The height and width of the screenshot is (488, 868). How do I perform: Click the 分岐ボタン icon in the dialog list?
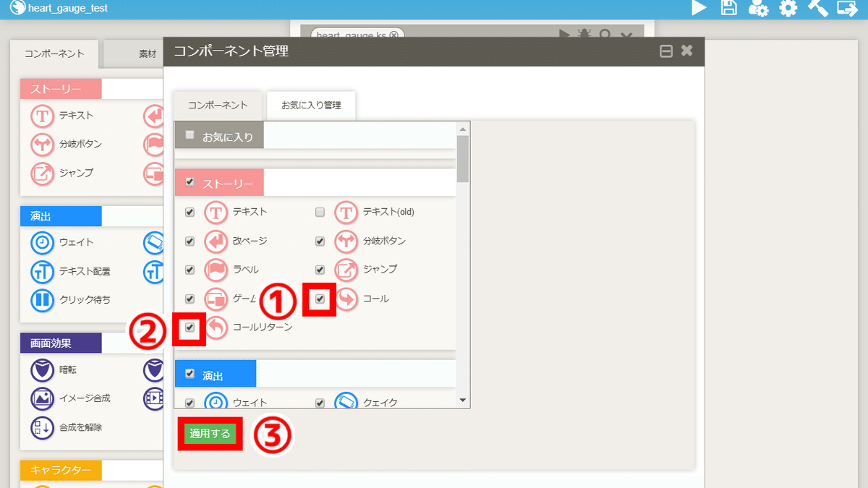click(x=346, y=241)
